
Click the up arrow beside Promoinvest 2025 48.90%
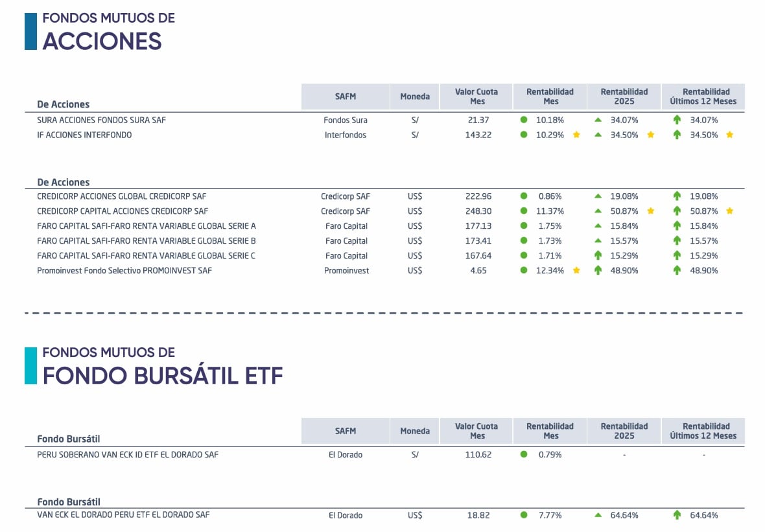598,270
